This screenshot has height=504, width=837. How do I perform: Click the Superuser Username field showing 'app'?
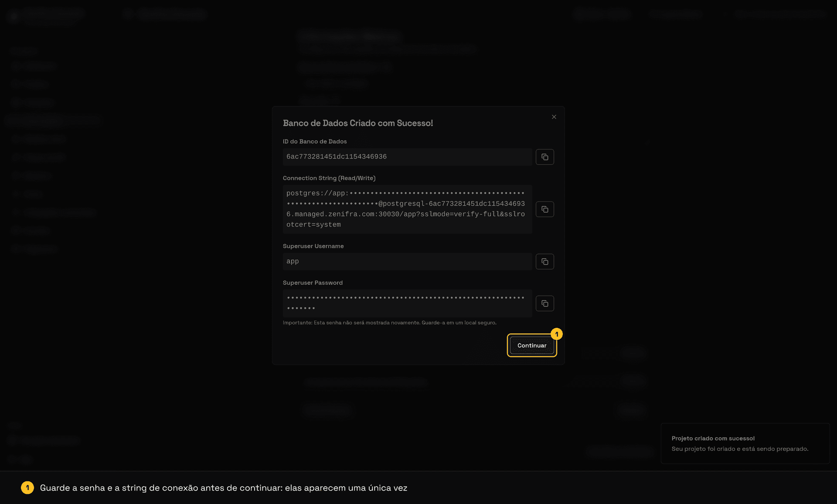click(x=407, y=262)
